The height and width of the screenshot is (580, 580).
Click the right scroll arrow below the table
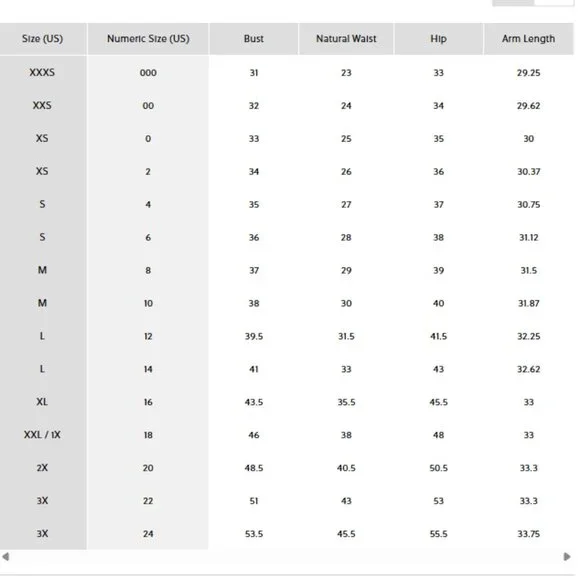[566, 557]
